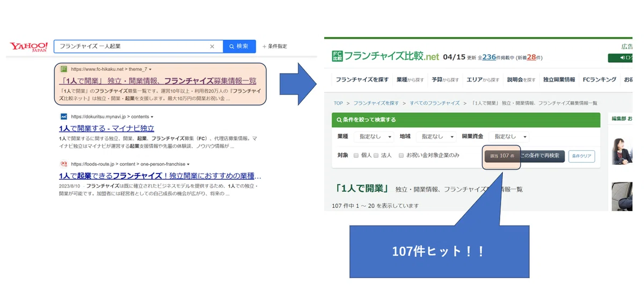The height and width of the screenshot is (291, 644).
Task: Open 業種 指定なし dropdown
Action: (x=374, y=137)
